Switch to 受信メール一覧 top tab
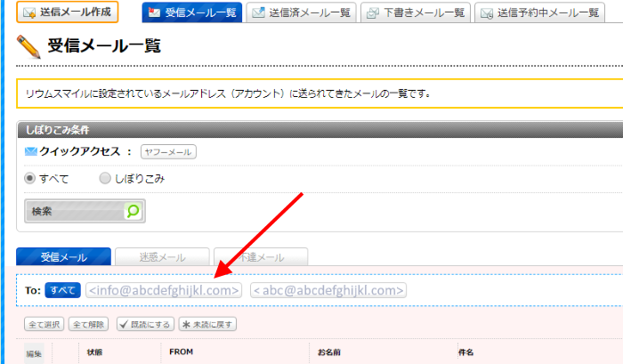The width and height of the screenshot is (623, 364). [192, 12]
